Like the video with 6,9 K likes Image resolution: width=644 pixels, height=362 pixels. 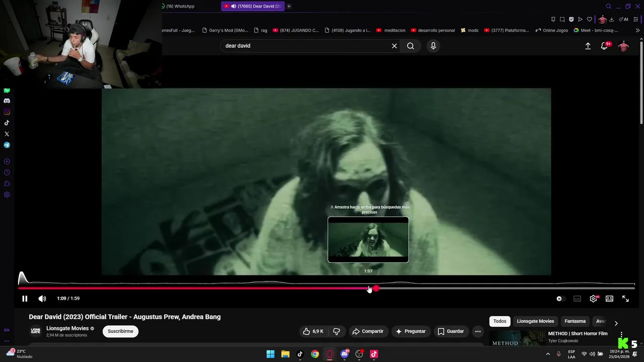pos(313,331)
